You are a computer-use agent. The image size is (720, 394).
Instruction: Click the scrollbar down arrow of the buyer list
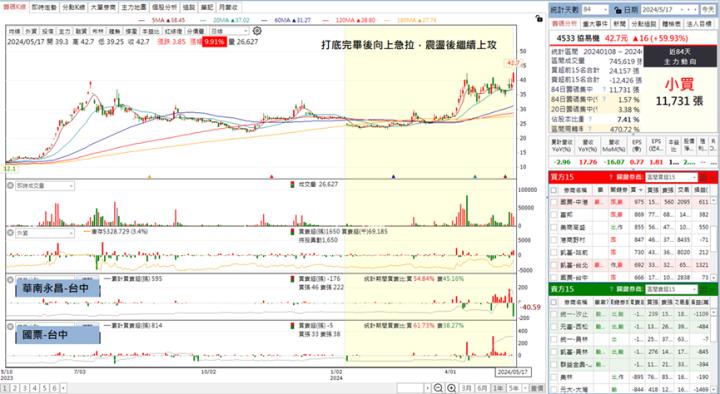click(714, 277)
